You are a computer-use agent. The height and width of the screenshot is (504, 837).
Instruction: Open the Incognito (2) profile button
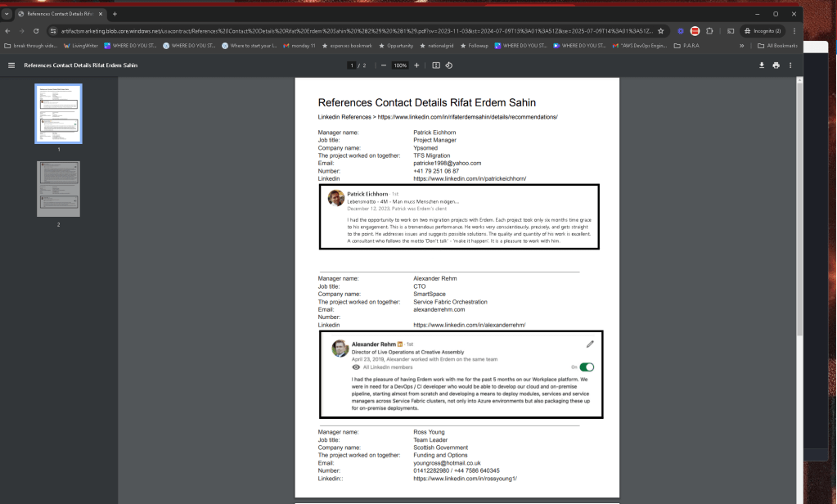coord(763,31)
